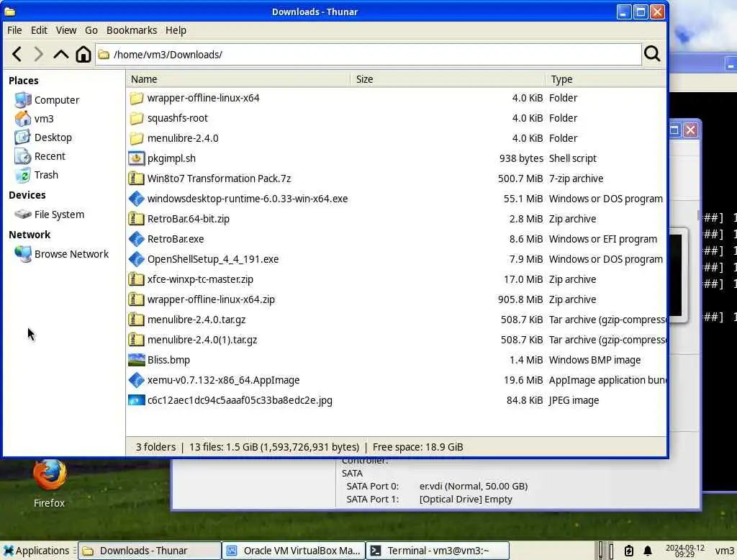
Task: Select the wrapper-offline-linux-x64 folder icon
Action: click(136, 98)
